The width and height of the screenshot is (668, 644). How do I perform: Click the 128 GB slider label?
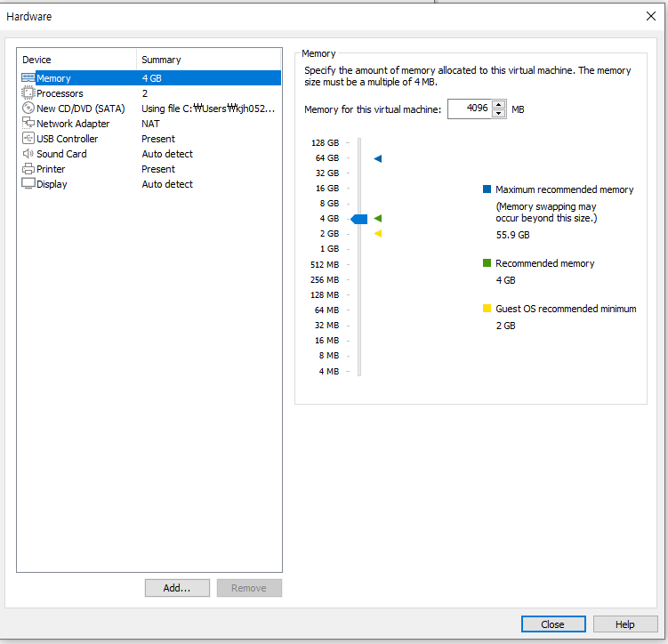[325, 142]
